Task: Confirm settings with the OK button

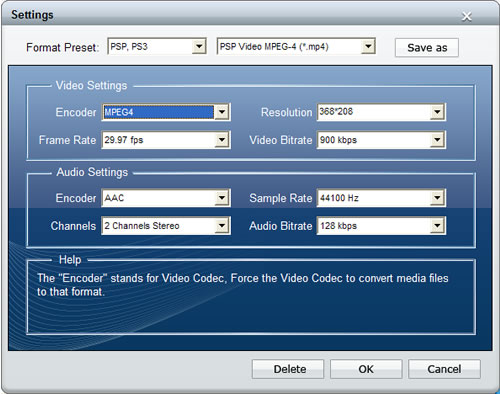Action: (x=366, y=369)
